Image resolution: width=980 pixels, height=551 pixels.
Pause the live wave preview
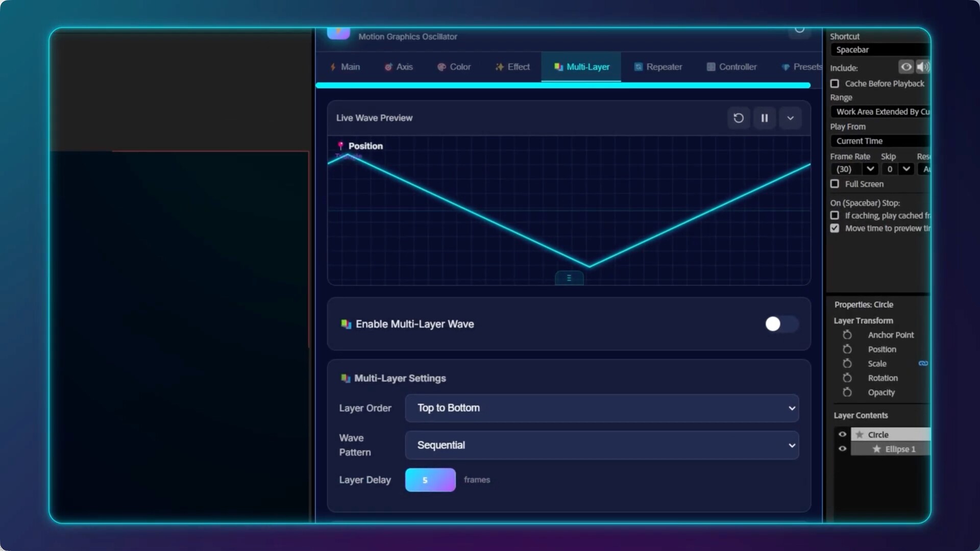(x=764, y=118)
